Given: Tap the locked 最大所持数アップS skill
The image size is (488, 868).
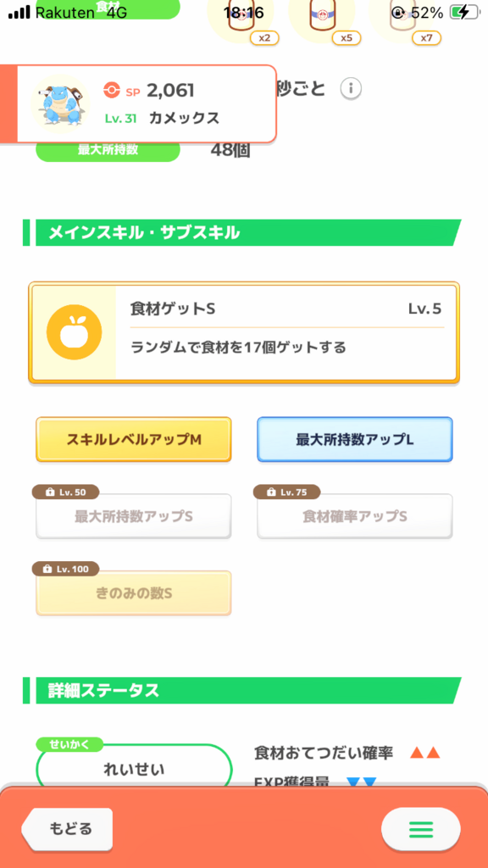Looking at the screenshot, I should pyautogui.click(x=133, y=516).
